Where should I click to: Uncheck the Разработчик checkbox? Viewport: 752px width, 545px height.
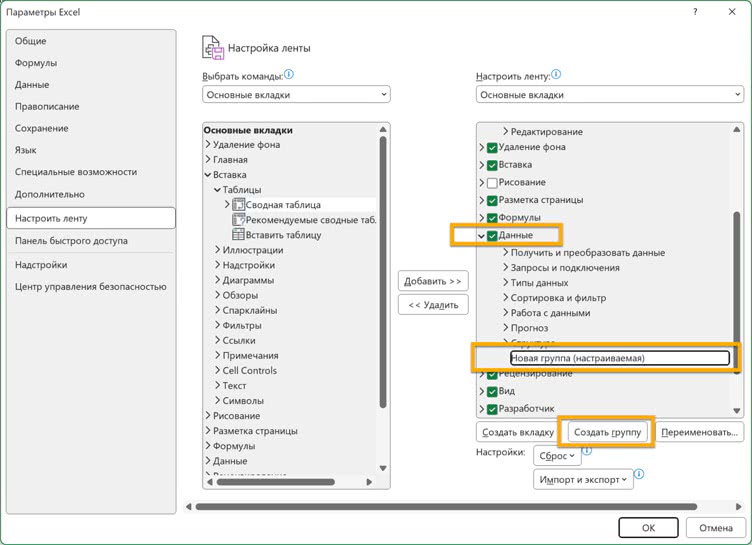(x=492, y=410)
